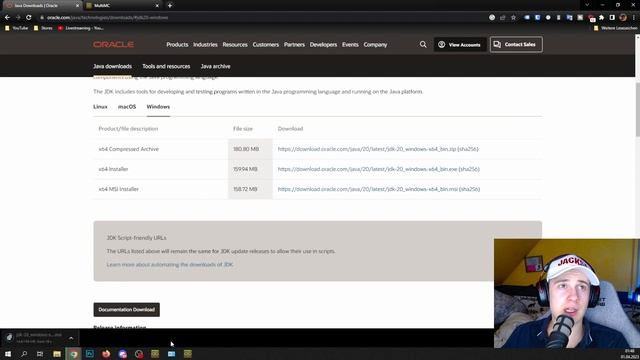Click the Chrome taskbar icon
This screenshot has height=360, width=640.
(73, 354)
